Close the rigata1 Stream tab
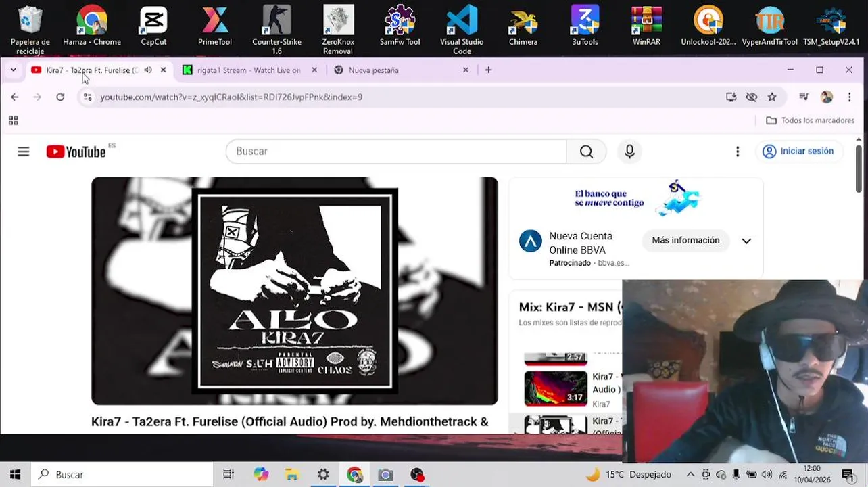 click(314, 70)
